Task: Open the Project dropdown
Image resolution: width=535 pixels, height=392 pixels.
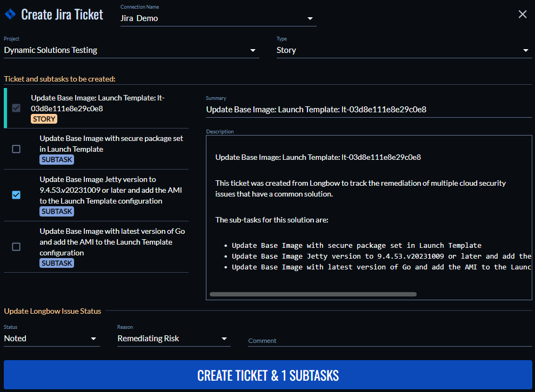Action: point(131,50)
